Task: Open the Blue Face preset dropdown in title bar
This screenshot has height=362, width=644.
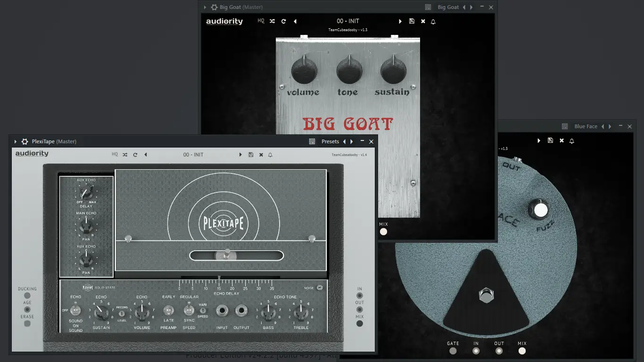Action: 586,126
